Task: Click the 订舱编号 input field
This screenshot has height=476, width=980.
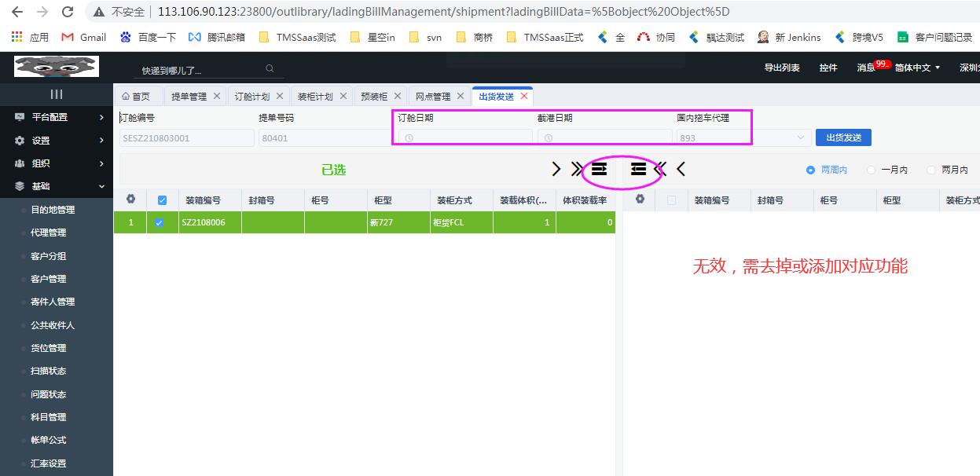Action: tap(186, 138)
